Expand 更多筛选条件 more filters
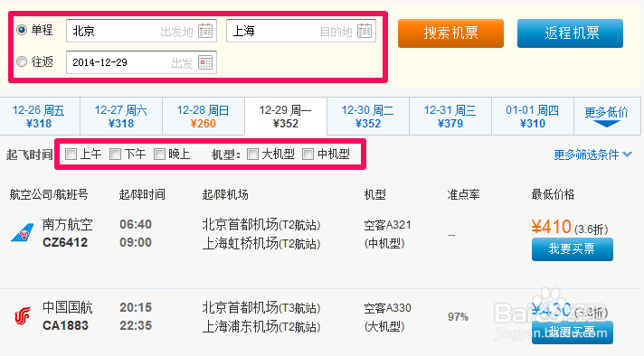This screenshot has height=356, width=644. pyautogui.click(x=592, y=155)
